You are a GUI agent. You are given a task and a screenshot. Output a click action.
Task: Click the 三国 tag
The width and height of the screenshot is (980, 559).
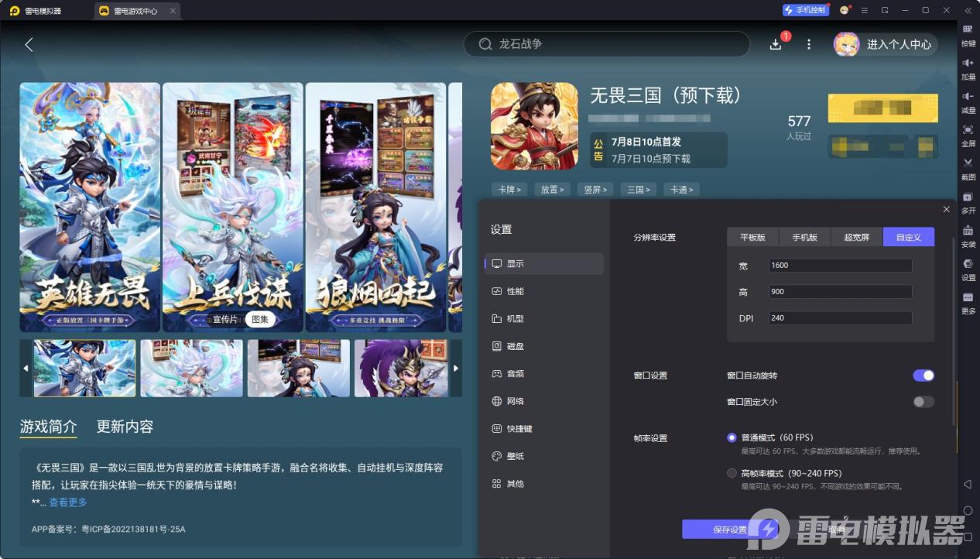pos(639,189)
